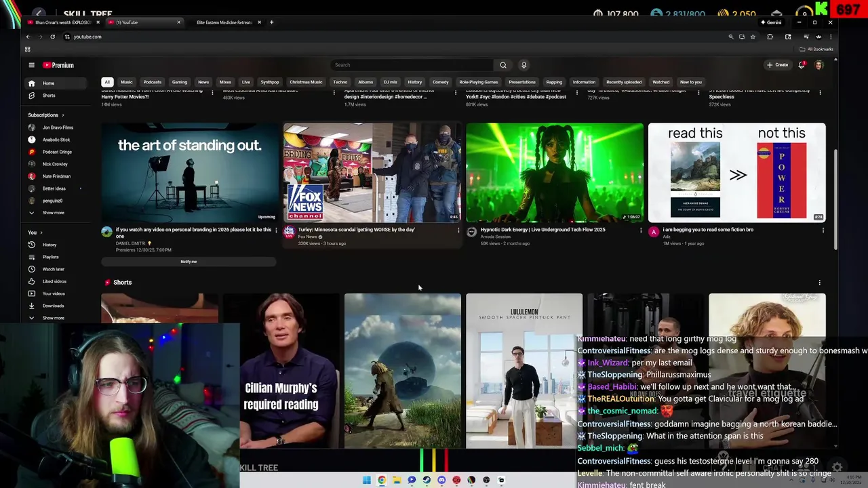Reload the page in the browser

(52, 37)
